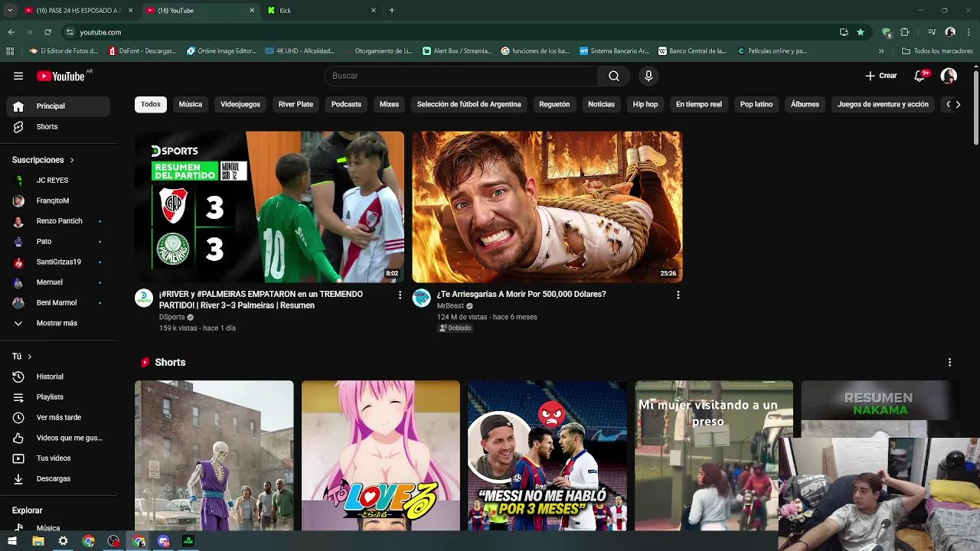This screenshot has height=551, width=980.
Task: Open To Love anime Short thumbnail
Action: coord(381,455)
